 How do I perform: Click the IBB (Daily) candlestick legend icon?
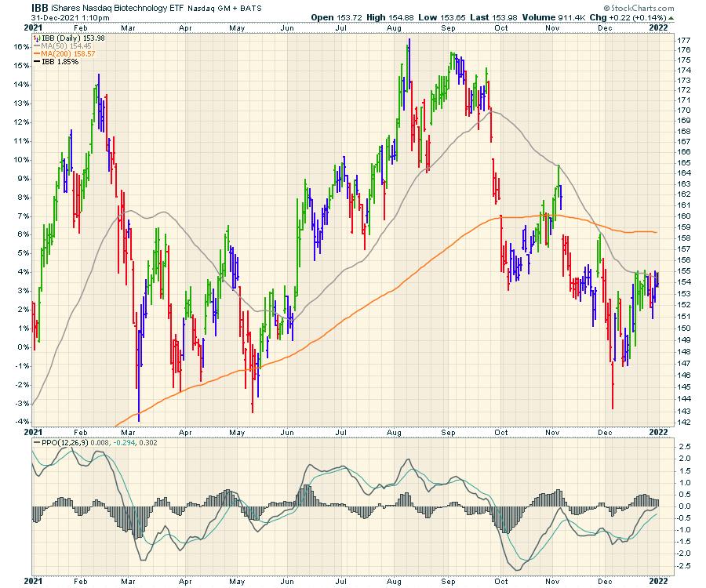click(36, 38)
